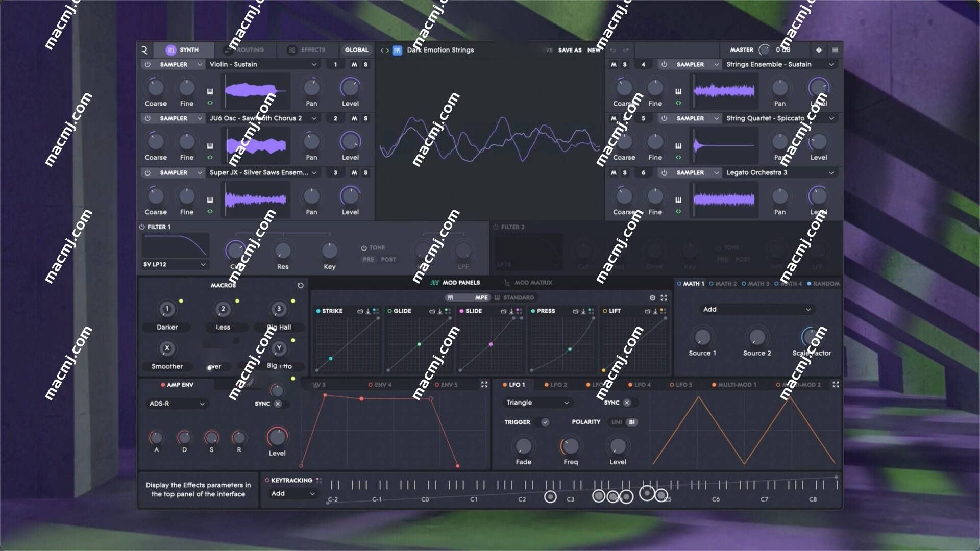Open the Triangle LFO shape dropdown
This screenshot has width=980, height=551.
pos(537,403)
